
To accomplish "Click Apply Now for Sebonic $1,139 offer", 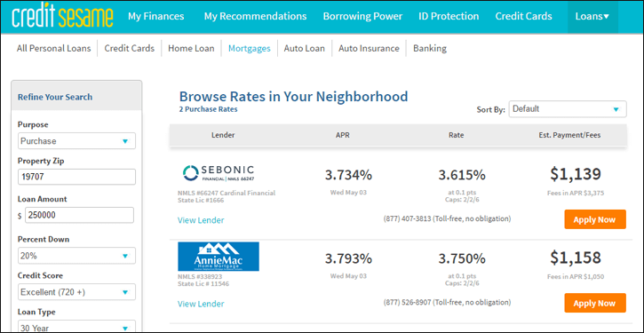I will (595, 219).
